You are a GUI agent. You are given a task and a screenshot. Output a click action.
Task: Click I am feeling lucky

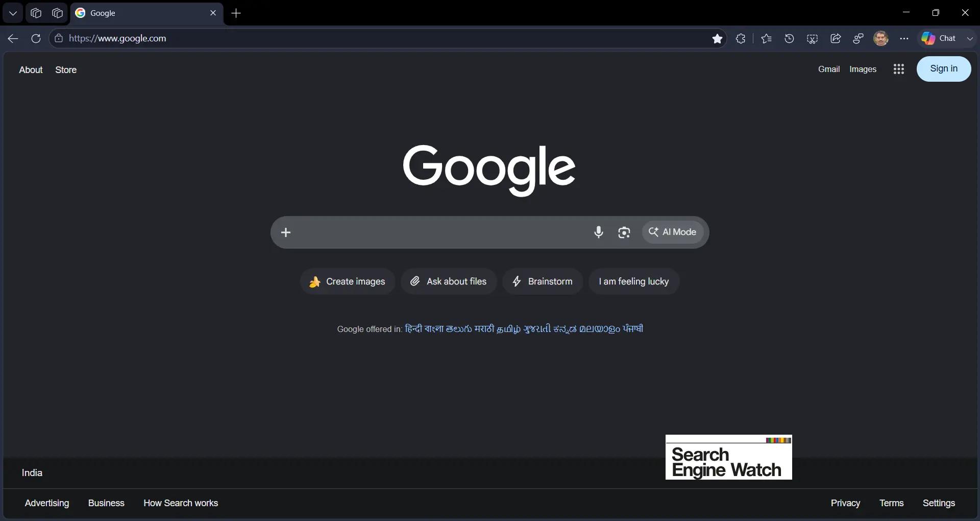pyautogui.click(x=634, y=281)
